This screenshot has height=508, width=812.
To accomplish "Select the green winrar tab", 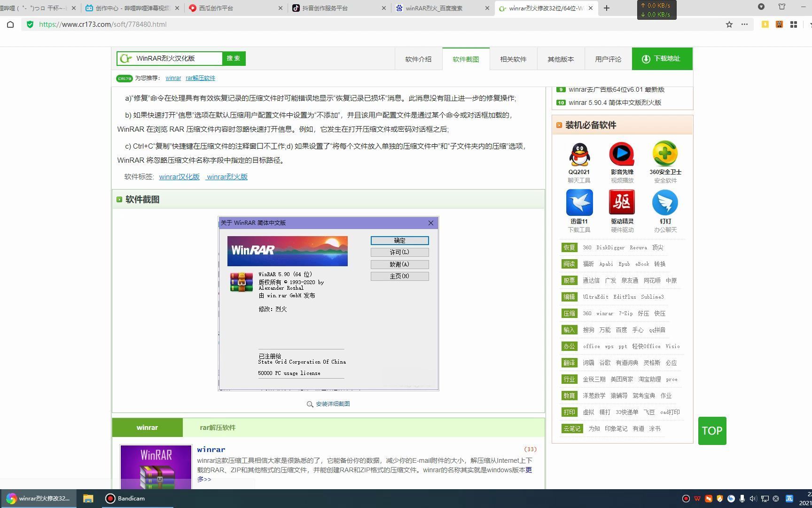I will [x=147, y=428].
